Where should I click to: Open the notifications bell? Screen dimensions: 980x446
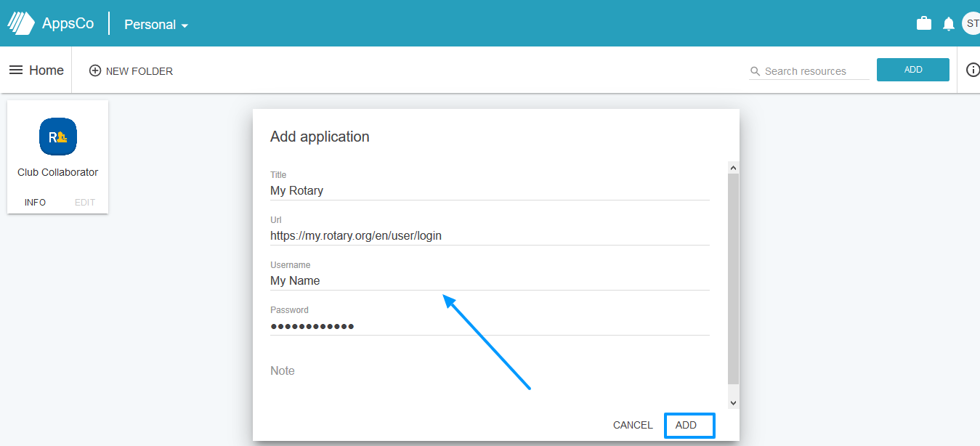[949, 24]
